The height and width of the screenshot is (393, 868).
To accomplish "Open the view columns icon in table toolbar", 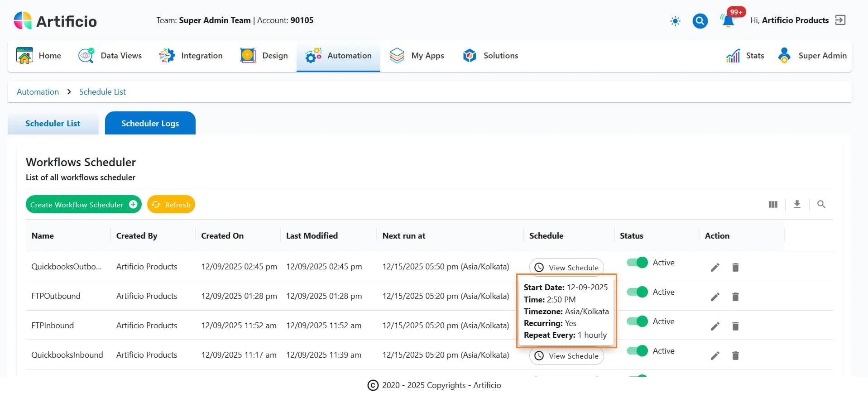I will (773, 205).
